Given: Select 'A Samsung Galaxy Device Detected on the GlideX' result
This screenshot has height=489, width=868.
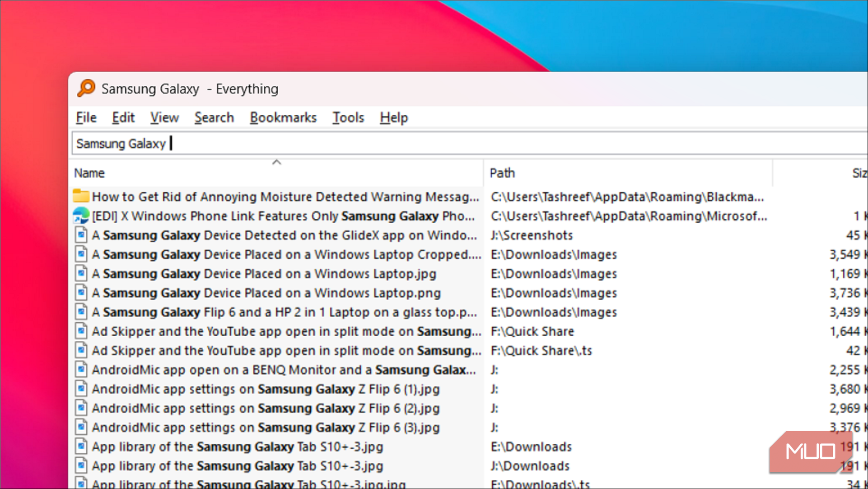Looking at the screenshot, I should tap(285, 235).
